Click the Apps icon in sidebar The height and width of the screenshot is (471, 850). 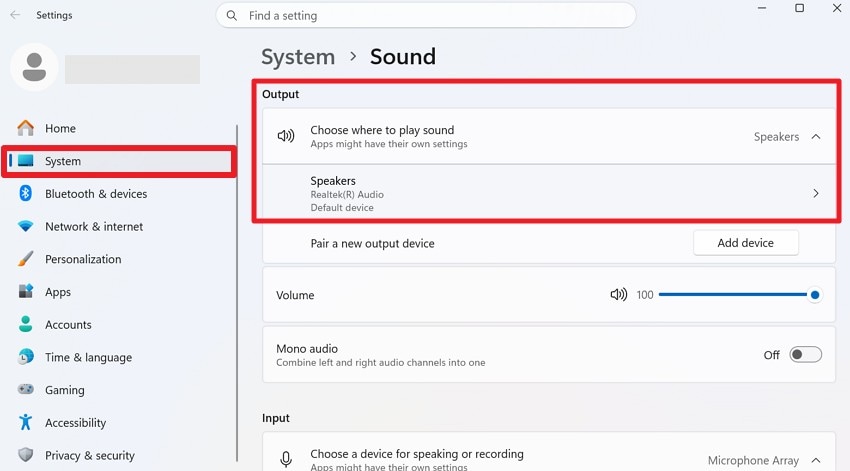25,291
